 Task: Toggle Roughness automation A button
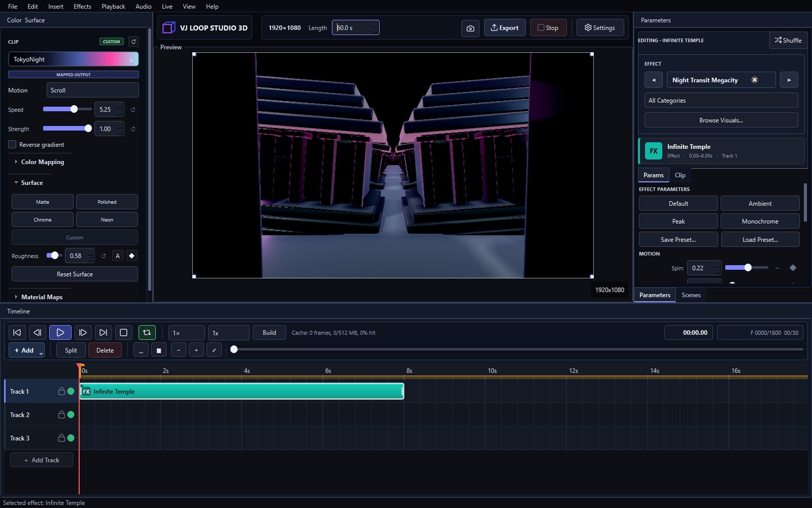point(118,256)
